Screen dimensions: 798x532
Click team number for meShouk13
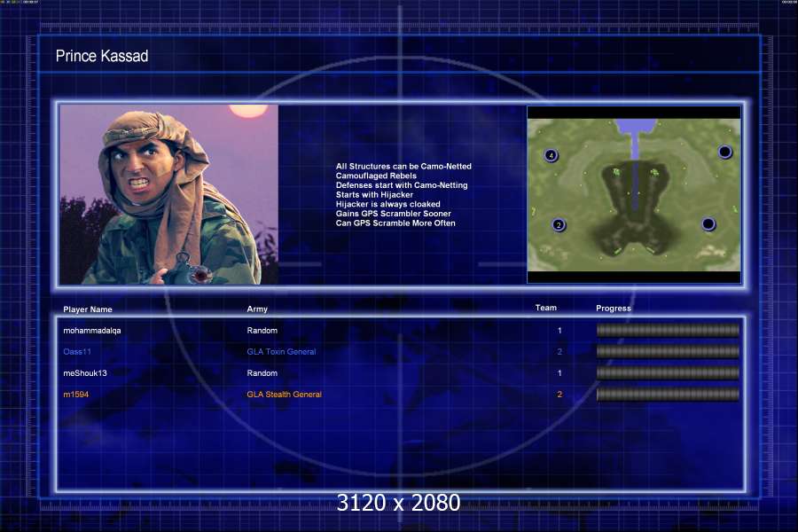559,373
